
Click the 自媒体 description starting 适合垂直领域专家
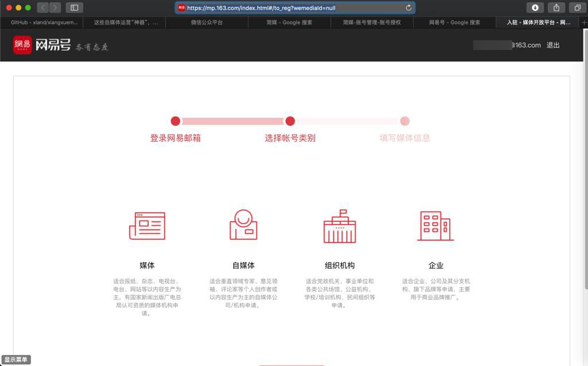243,293
